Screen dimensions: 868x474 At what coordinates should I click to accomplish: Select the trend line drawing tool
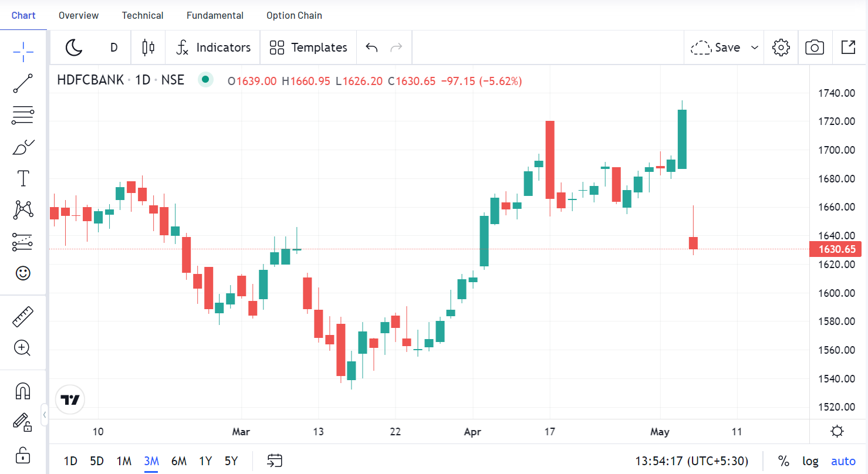(23, 83)
